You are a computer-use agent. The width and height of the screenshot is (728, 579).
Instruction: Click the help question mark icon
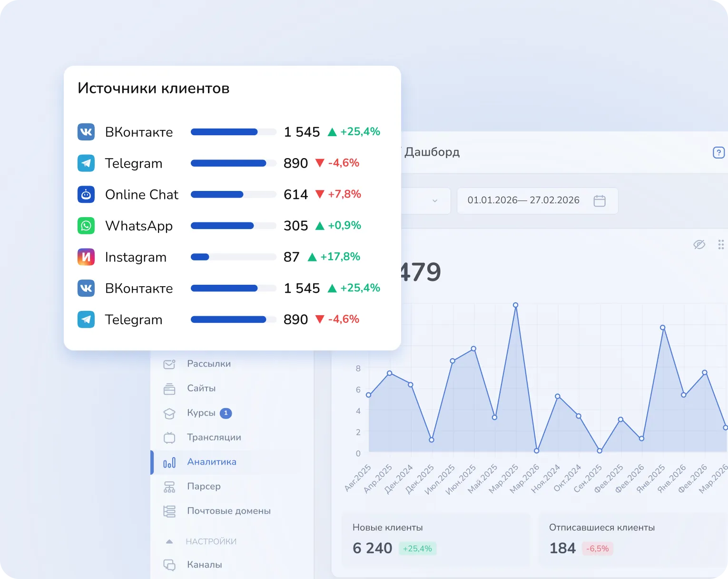[718, 152]
